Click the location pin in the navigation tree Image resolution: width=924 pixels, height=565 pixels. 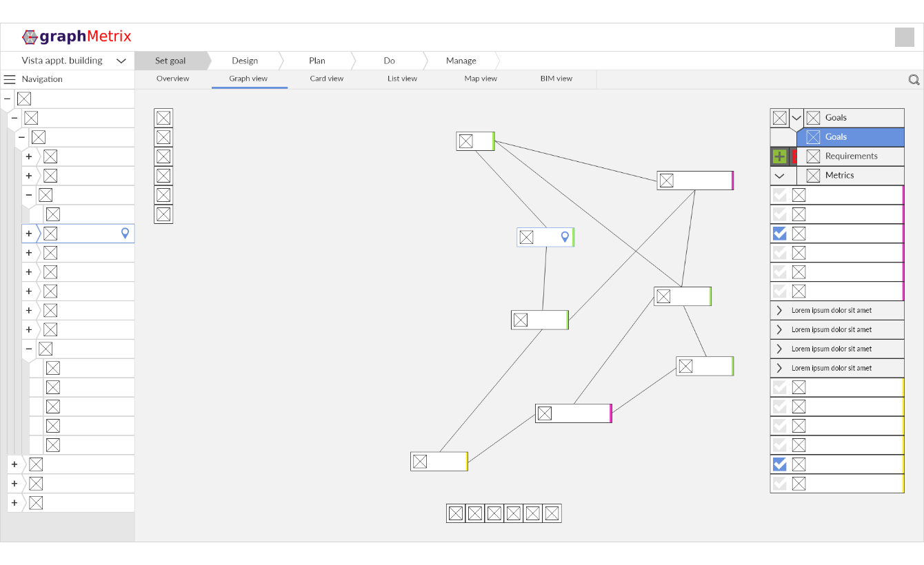point(125,234)
